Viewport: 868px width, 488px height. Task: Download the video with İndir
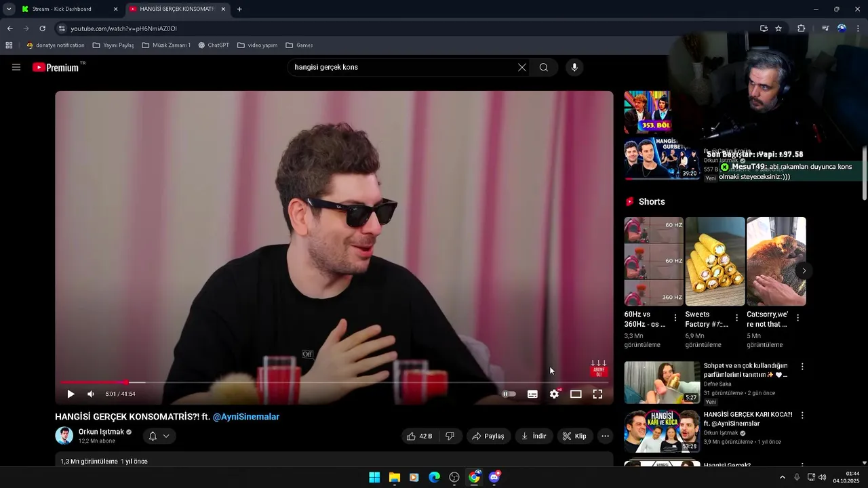coord(534,436)
